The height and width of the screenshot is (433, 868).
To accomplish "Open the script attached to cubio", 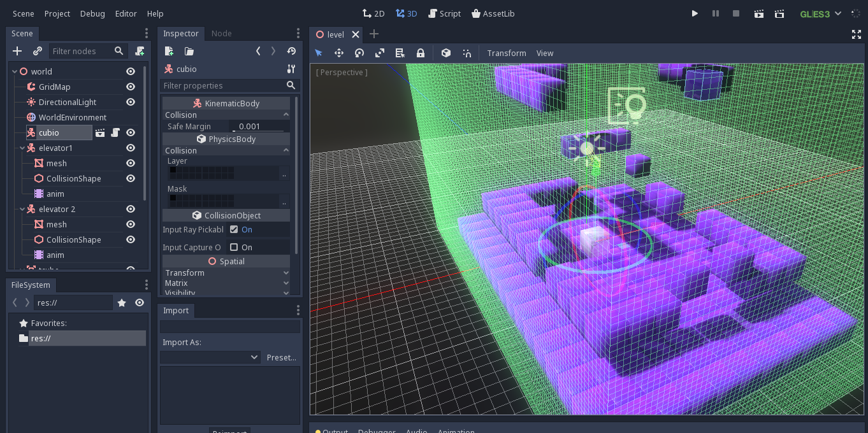I will (115, 132).
